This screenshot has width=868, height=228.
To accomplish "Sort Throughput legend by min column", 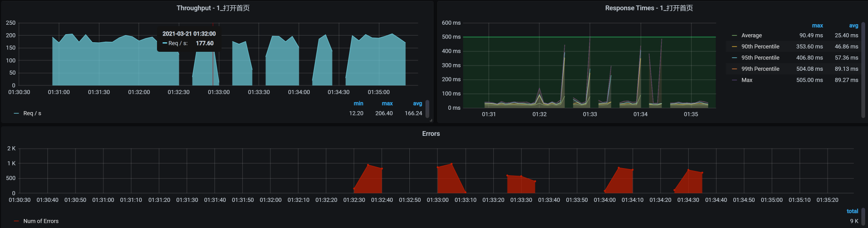I will [358, 104].
